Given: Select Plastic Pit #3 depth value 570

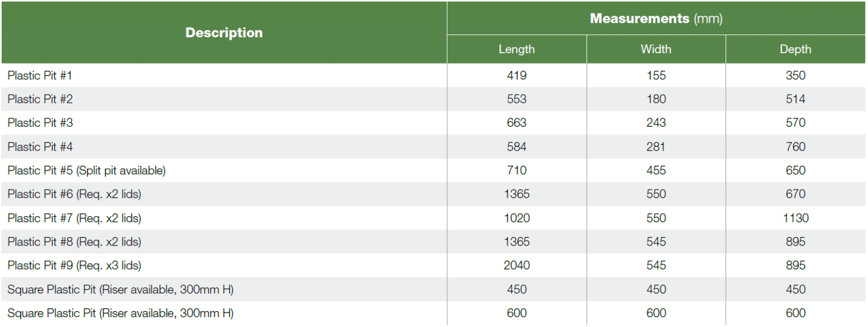Looking at the screenshot, I should coord(795,123).
